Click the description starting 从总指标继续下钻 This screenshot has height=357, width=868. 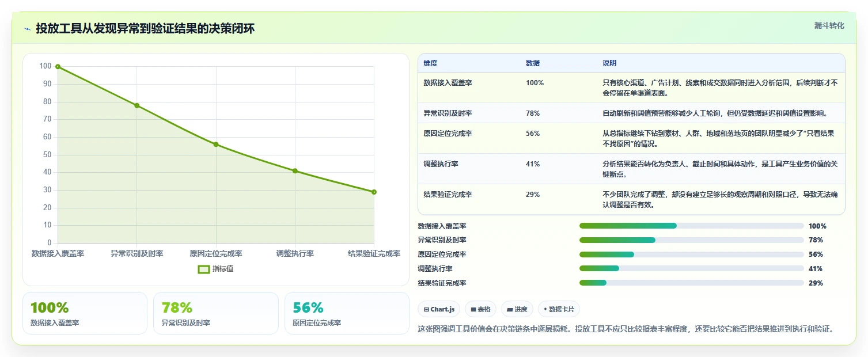click(718, 138)
